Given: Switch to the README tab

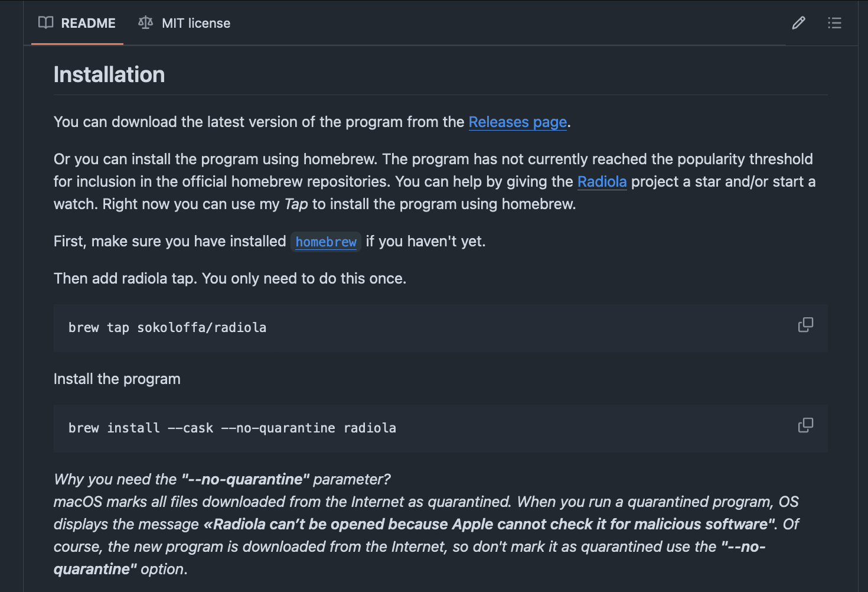Looking at the screenshot, I should [77, 23].
